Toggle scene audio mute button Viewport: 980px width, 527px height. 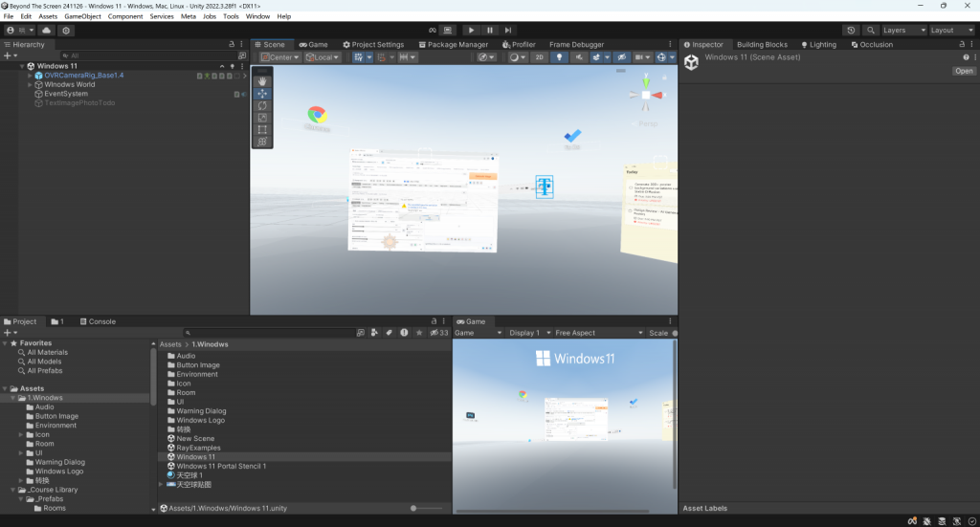point(579,56)
